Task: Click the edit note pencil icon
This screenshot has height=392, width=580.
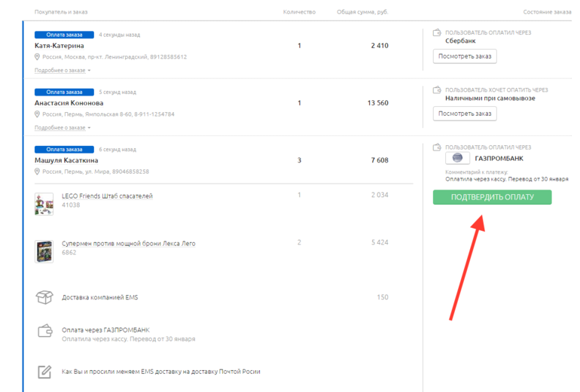Action: click(x=44, y=372)
